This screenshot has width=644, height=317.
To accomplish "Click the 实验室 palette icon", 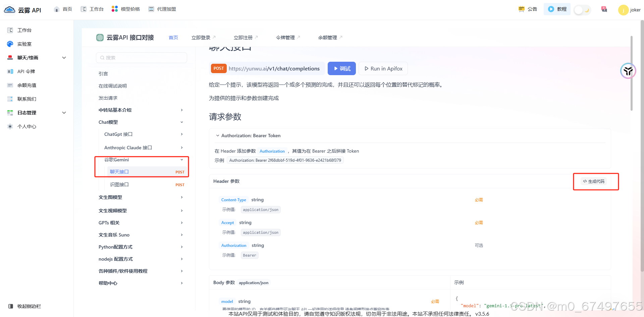I will 10,44.
